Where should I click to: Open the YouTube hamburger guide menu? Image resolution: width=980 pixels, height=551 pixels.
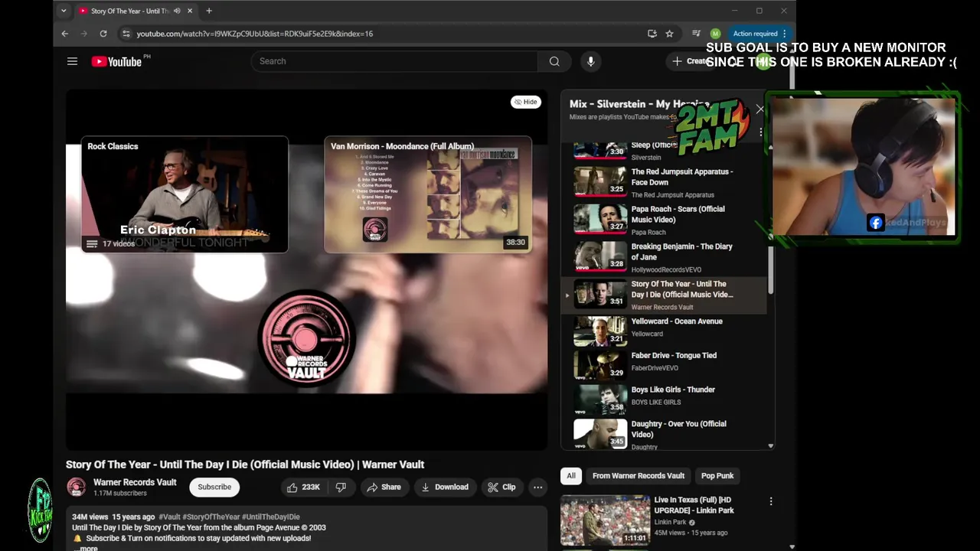coord(72,61)
